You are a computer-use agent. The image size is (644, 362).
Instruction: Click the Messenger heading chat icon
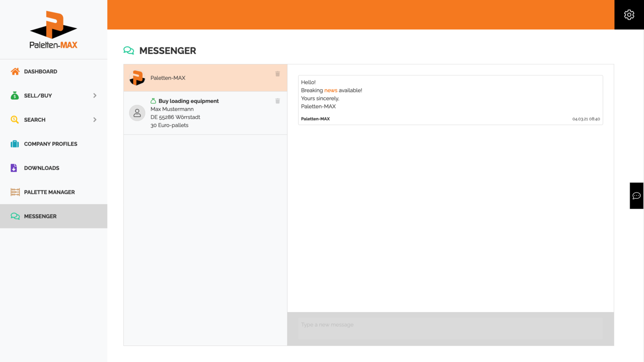tap(129, 51)
